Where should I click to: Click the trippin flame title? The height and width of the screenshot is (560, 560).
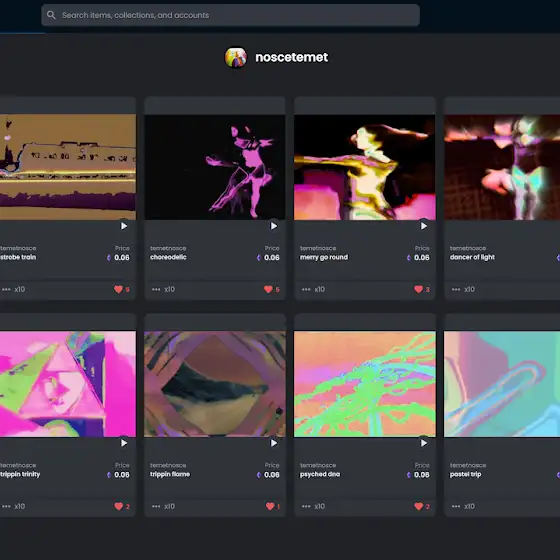tap(170, 474)
